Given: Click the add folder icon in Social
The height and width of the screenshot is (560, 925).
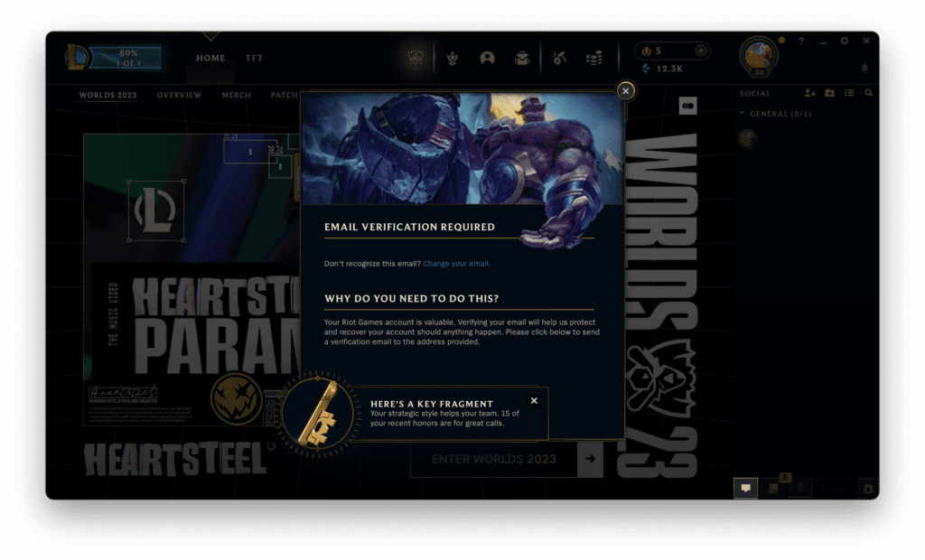Looking at the screenshot, I should pos(829,93).
